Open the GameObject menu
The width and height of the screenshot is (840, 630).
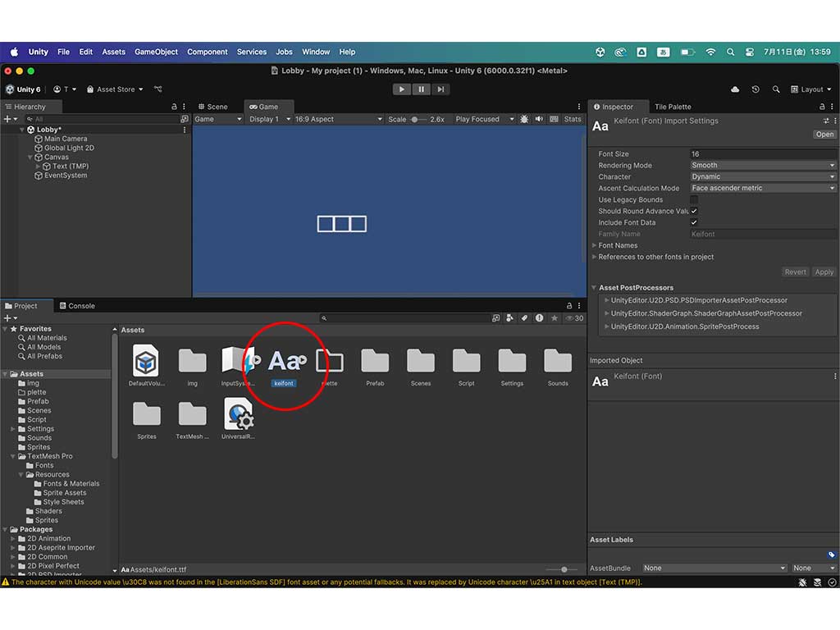(156, 52)
